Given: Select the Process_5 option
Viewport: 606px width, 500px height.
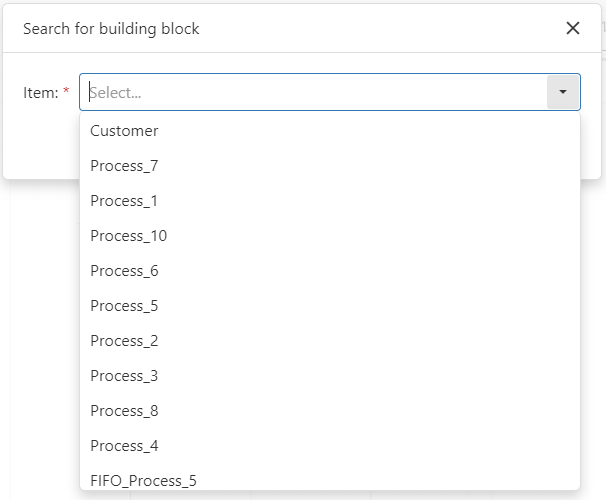Looking at the screenshot, I should point(124,306).
